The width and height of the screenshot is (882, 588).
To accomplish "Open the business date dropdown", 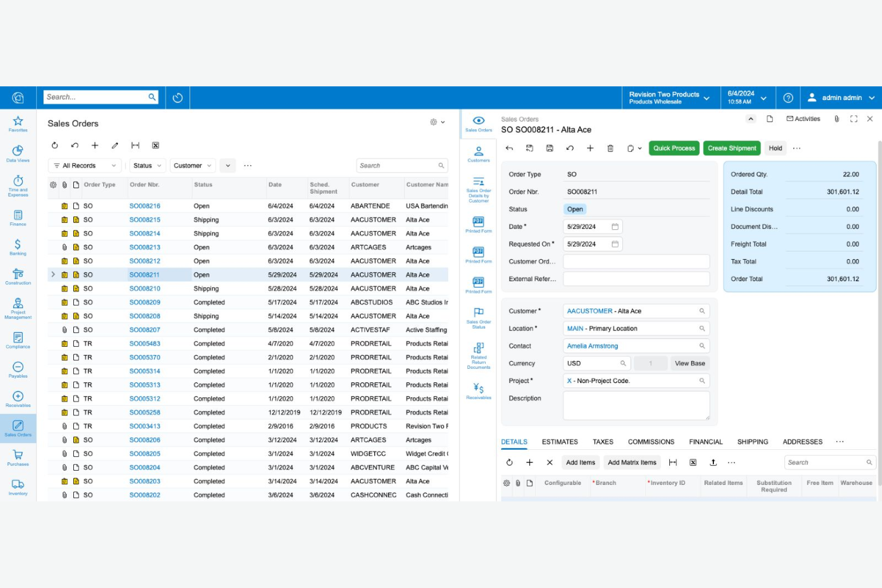I will tap(747, 98).
